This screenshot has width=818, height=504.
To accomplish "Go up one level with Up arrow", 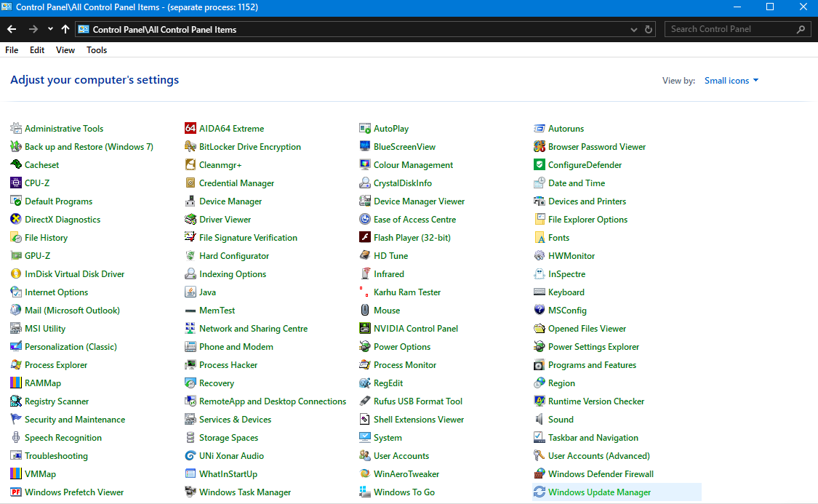I will [65, 29].
